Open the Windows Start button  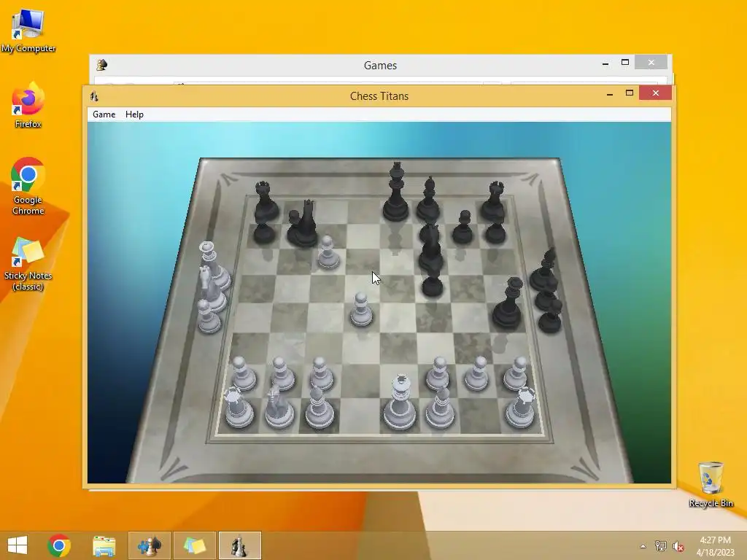click(x=18, y=545)
